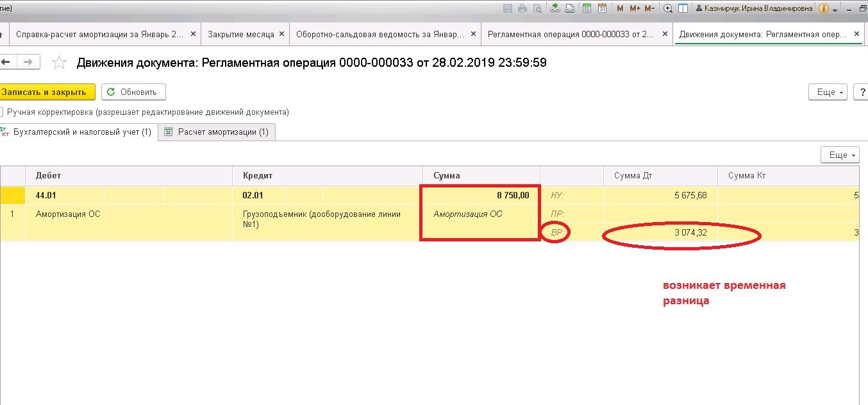868x405 pixels.
Task: Close the Регламентная операция tab
Action: 664,34
